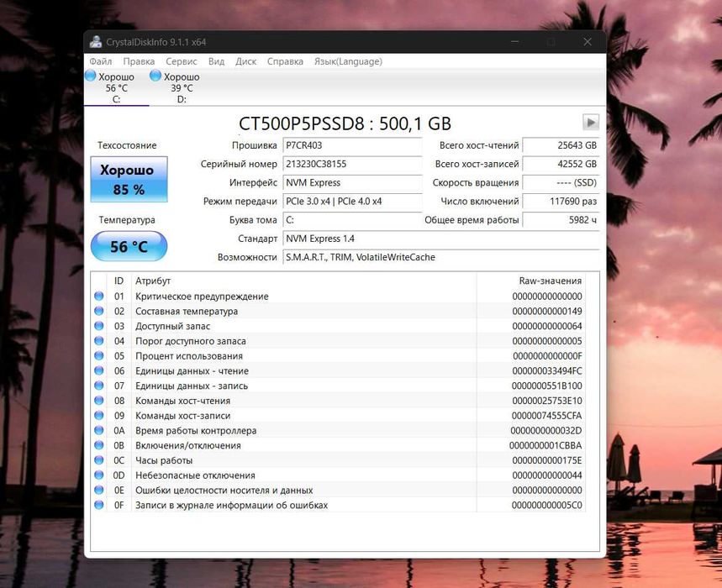722x588 pixels.
Task: Click the status icon for Единицы данных - чтение
Action: (99, 370)
